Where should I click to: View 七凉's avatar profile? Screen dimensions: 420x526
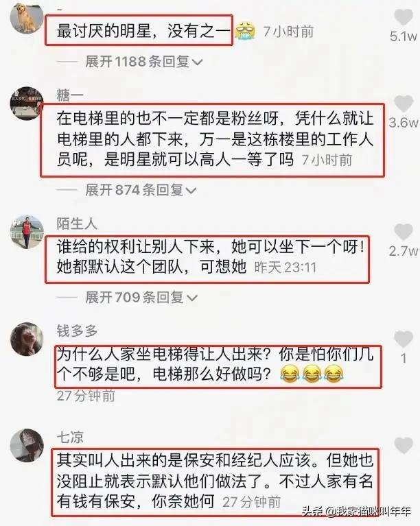(27, 446)
